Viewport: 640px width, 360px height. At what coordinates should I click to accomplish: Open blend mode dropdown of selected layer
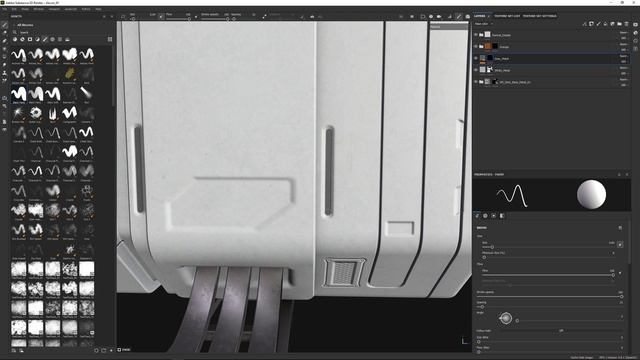[623, 56]
